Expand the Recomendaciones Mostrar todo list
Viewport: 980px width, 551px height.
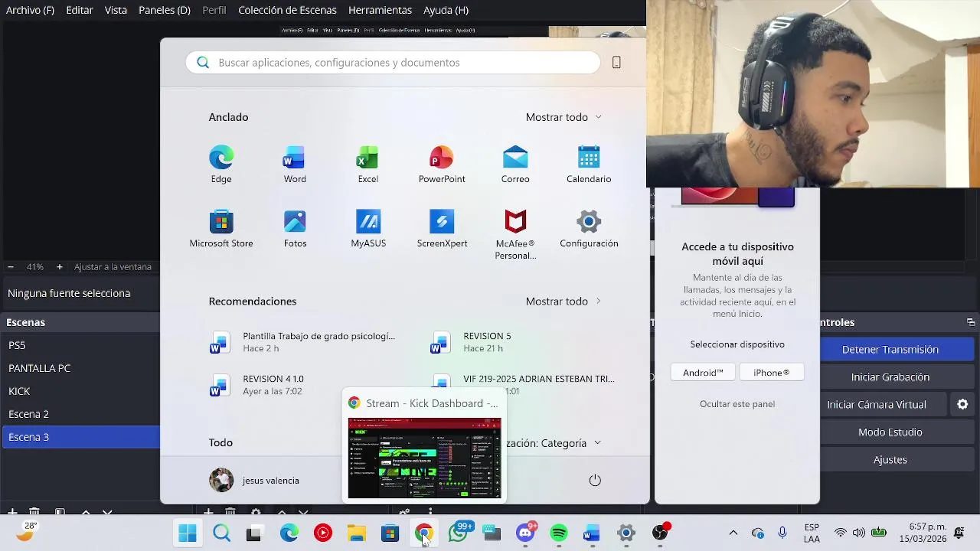click(563, 302)
